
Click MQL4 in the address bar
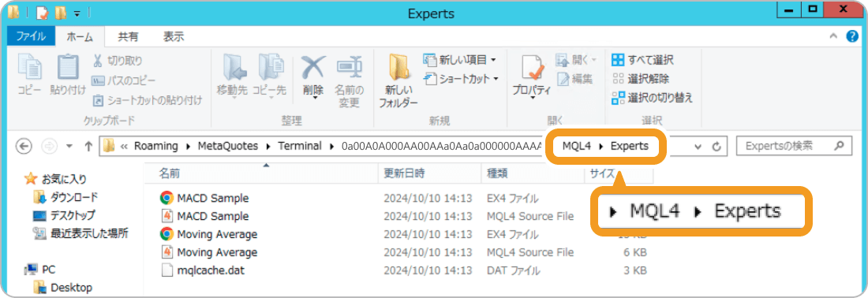click(578, 147)
